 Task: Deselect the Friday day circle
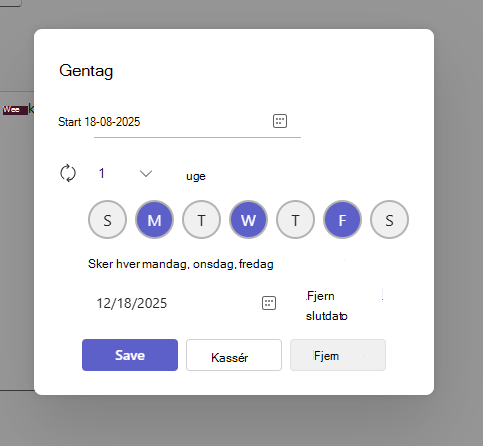(x=342, y=220)
